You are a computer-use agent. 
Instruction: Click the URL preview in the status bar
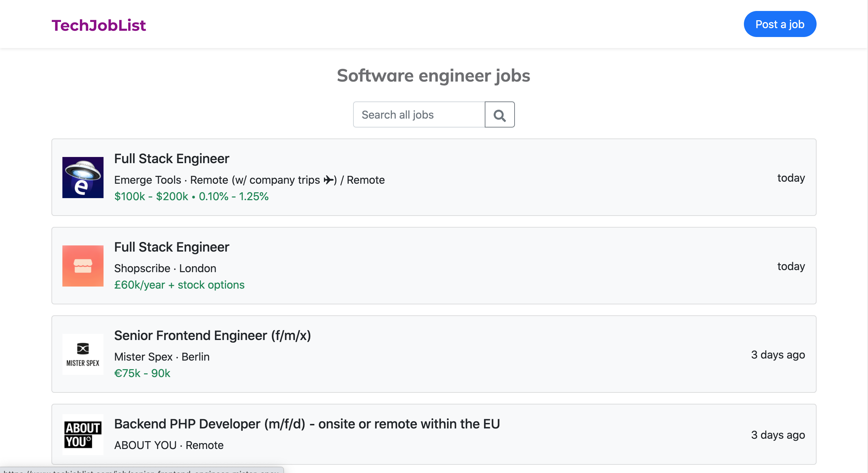[x=141, y=471]
